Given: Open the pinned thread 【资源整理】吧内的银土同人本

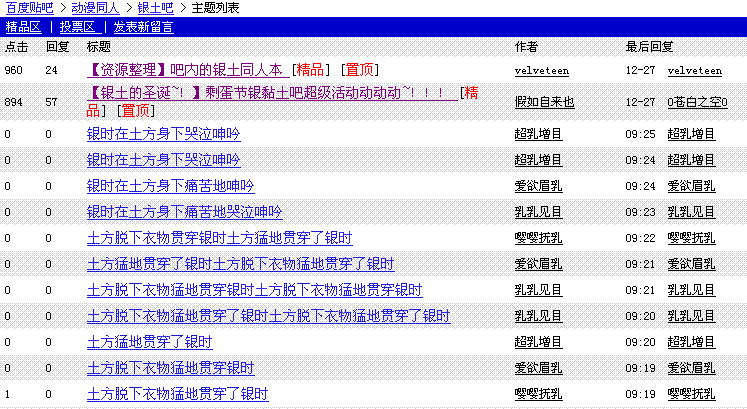Looking at the screenshot, I should tap(188, 70).
